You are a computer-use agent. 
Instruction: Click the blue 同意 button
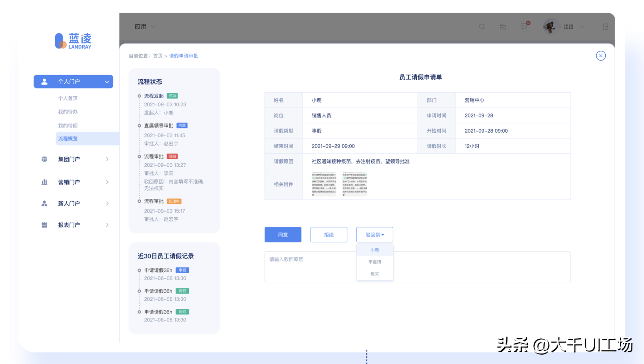[x=283, y=235]
